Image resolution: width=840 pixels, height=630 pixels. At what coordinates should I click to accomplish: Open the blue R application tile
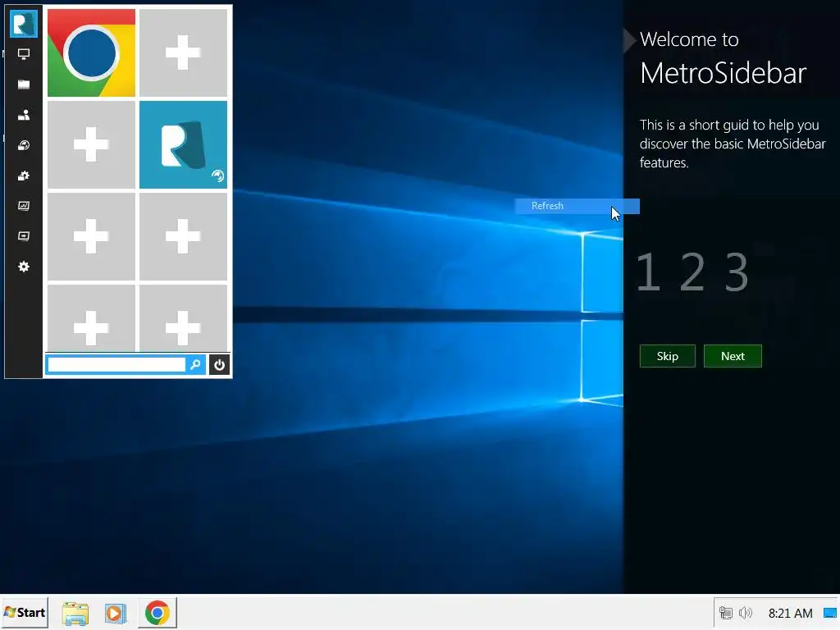pos(183,145)
